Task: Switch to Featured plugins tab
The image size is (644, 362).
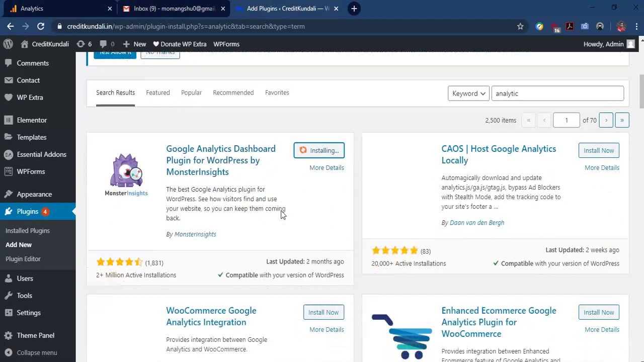Action: [158, 93]
